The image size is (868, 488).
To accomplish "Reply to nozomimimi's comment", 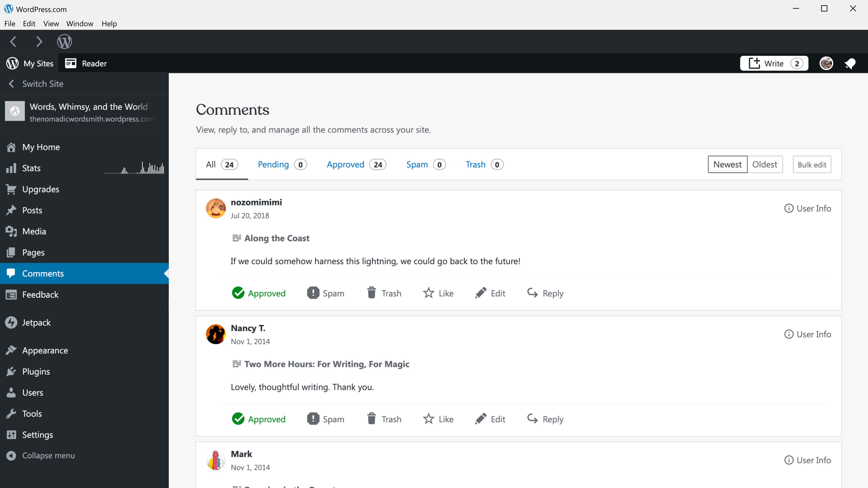I will (545, 293).
